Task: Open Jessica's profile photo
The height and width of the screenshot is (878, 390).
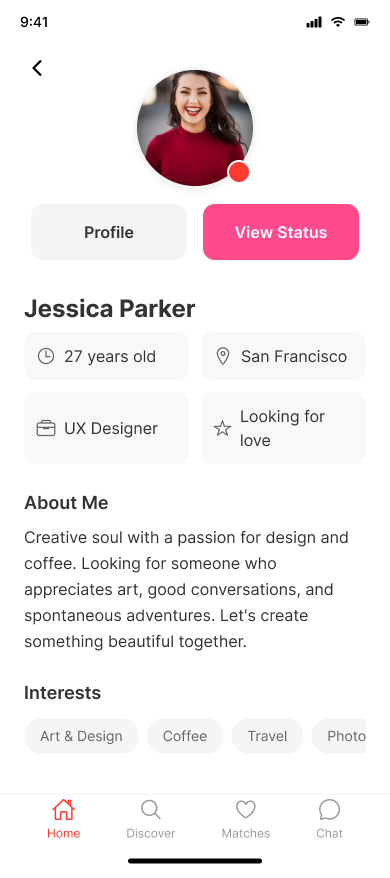Action: click(195, 128)
